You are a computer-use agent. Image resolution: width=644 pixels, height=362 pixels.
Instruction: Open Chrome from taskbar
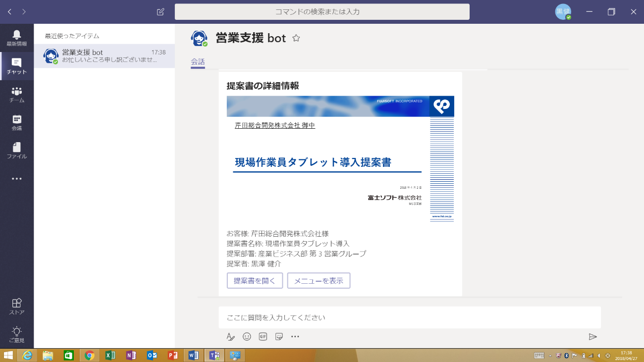90,355
